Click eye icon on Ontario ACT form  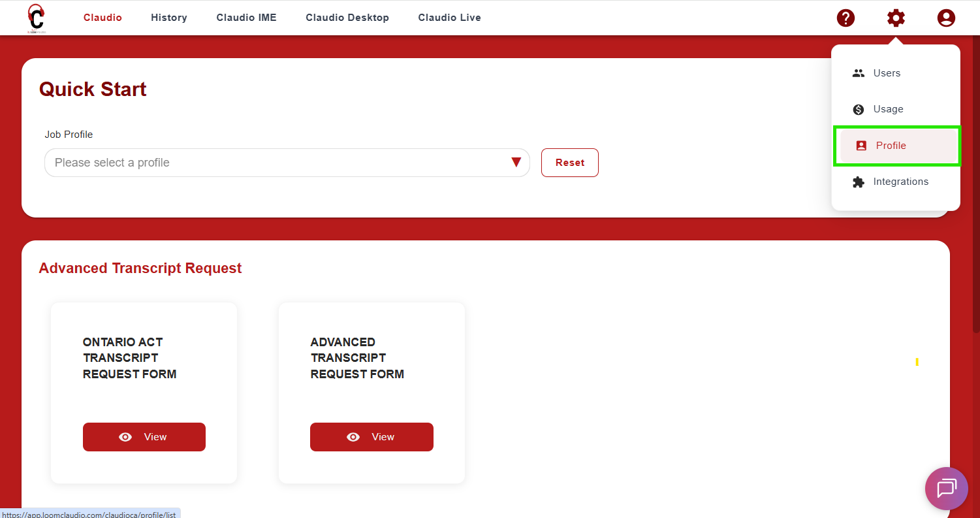pyautogui.click(x=125, y=437)
